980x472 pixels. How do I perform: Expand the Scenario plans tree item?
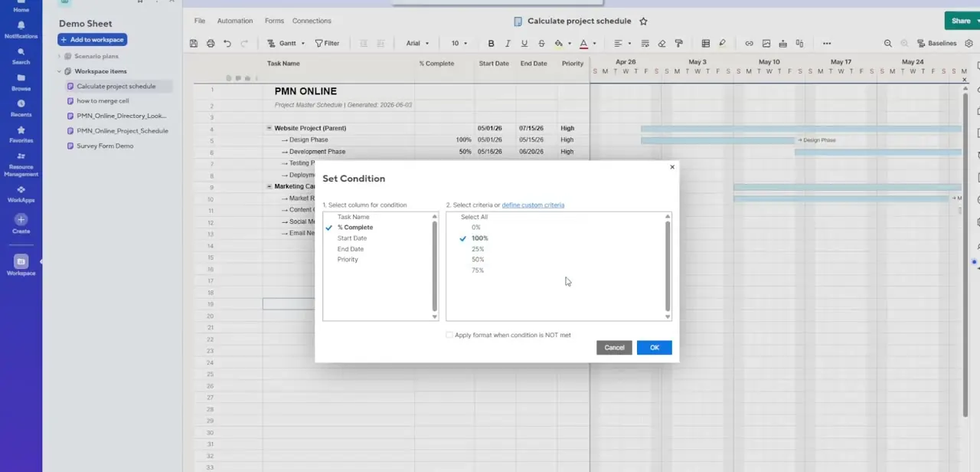(x=59, y=57)
